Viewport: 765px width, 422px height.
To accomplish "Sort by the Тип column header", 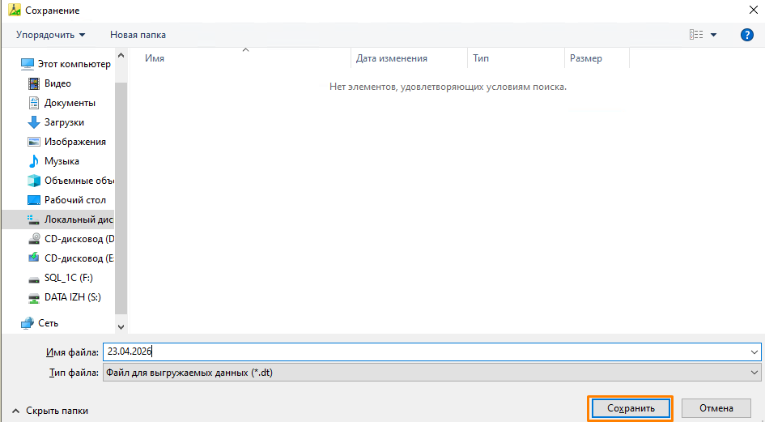I will pos(481,58).
